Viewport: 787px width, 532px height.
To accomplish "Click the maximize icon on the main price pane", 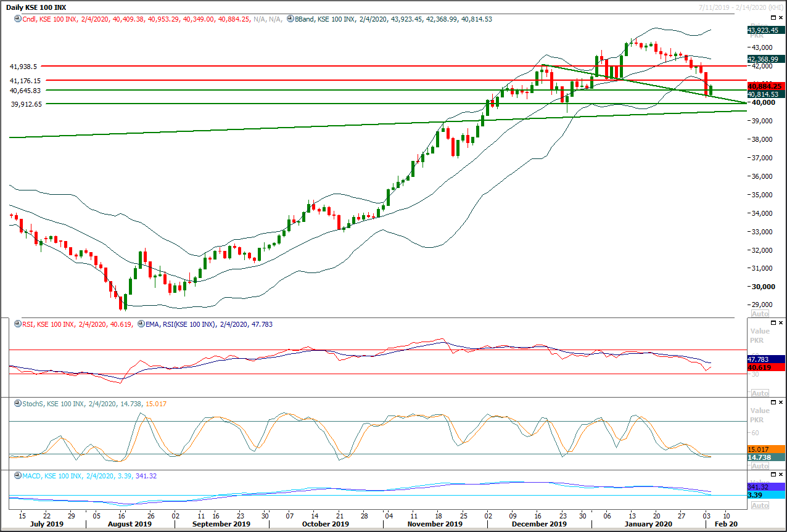I will 773,17.
